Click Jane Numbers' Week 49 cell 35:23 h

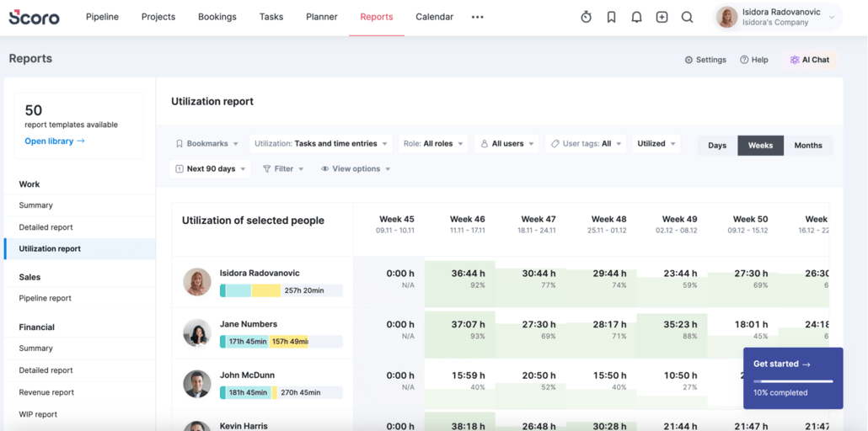click(x=672, y=333)
